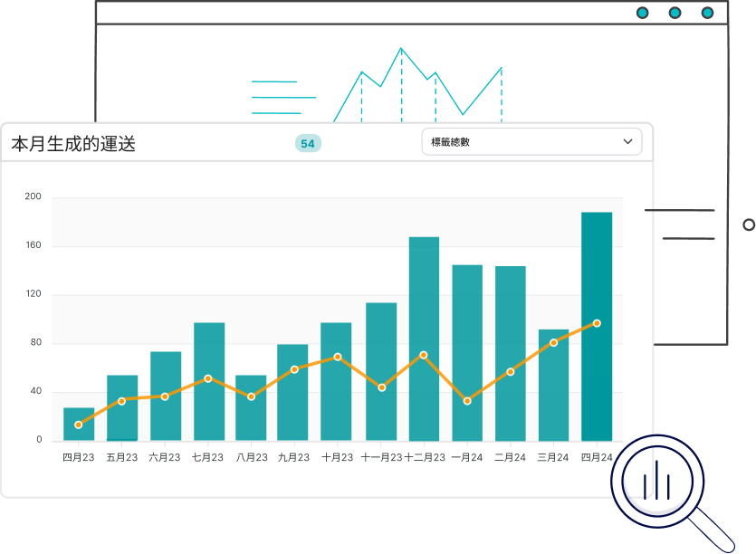Click the 四月24 axis label
Image resolution: width=756 pixels, height=554 pixels.
point(597,457)
